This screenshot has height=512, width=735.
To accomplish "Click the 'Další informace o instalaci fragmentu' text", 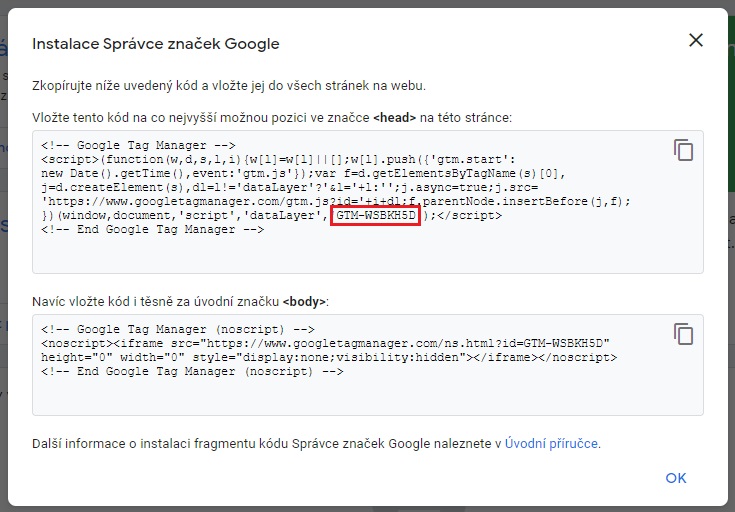I will point(316,444).
